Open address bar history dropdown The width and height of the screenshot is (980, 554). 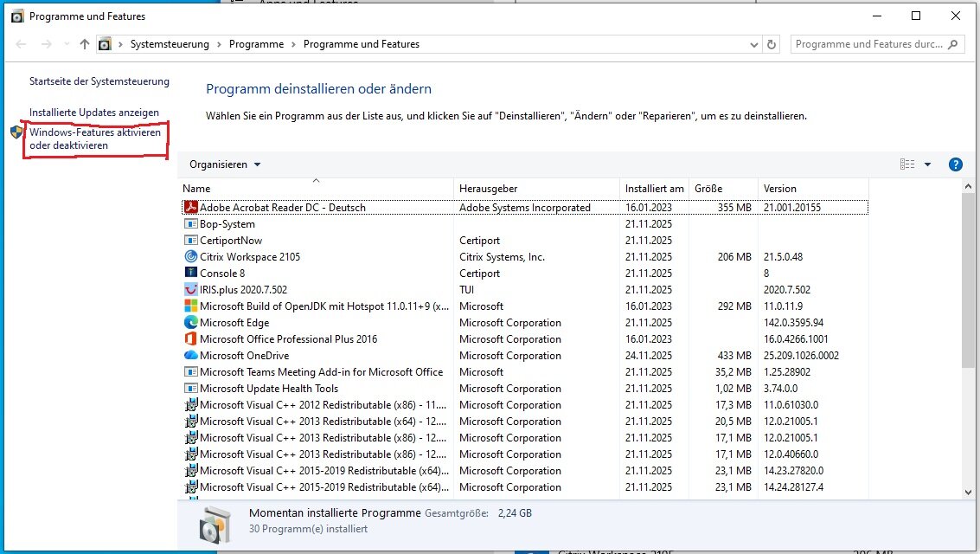point(753,44)
